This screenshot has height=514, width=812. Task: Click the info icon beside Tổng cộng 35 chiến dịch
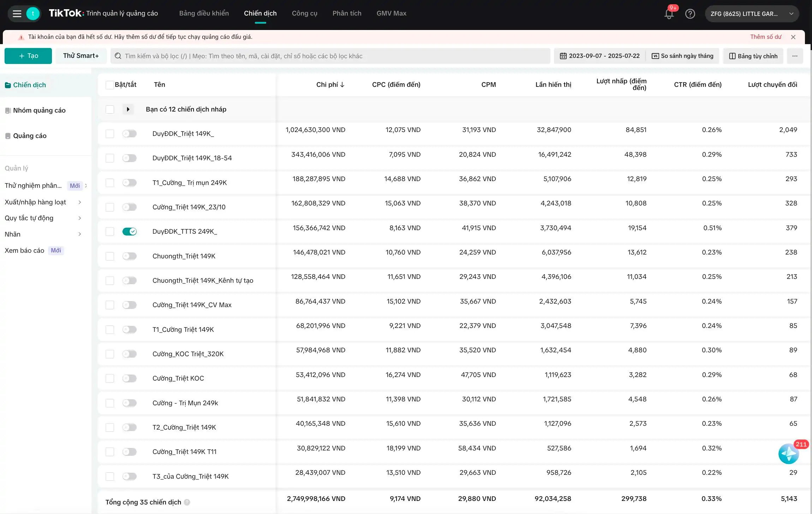point(187,502)
